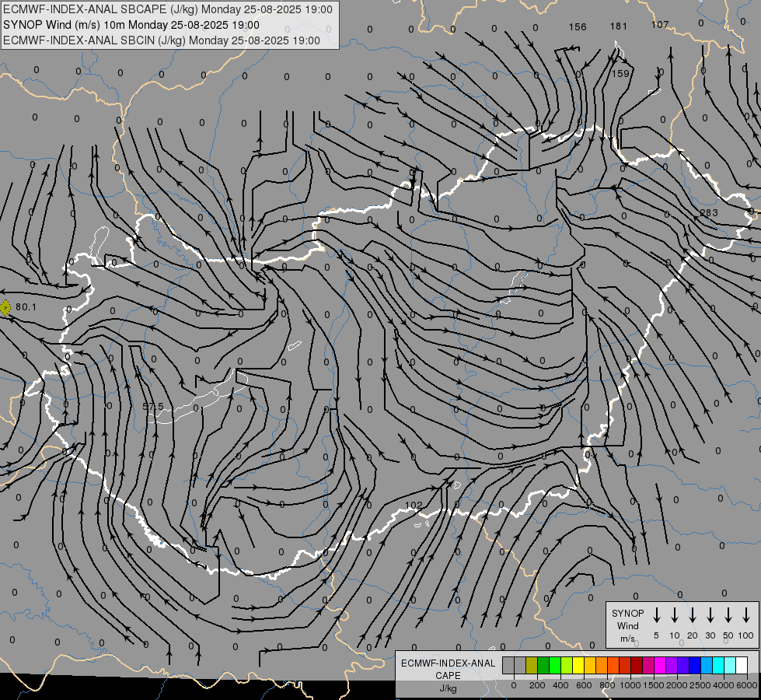Click the 1500 label on CAPE scale
The height and width of the screenshot is (700, 761).
click(x=654, y=685)
